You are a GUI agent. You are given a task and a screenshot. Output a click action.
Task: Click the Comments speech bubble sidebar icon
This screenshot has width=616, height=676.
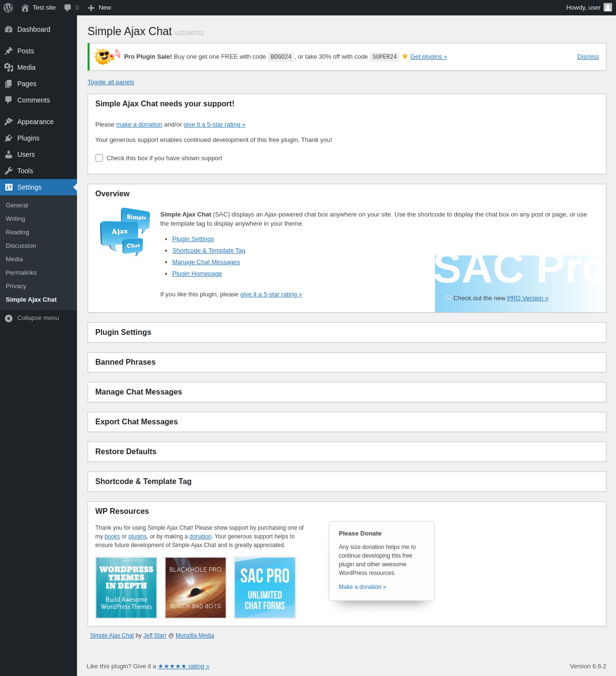[9, 100]
